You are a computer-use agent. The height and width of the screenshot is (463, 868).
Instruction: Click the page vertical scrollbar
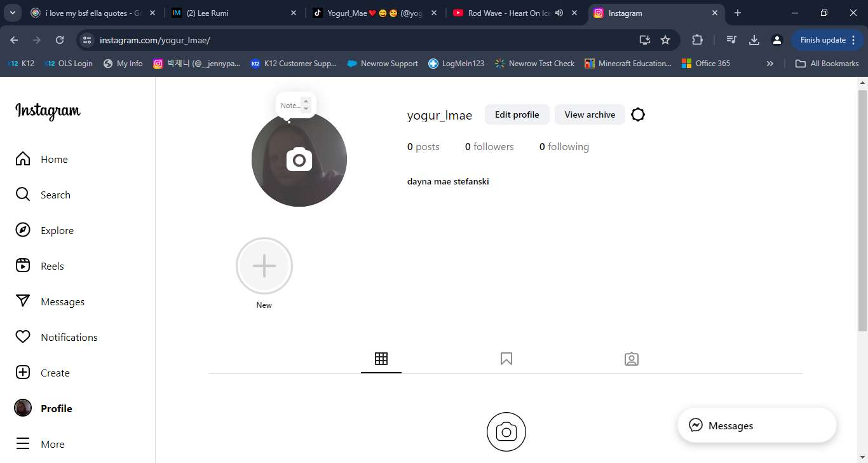[x=862, y=210]
